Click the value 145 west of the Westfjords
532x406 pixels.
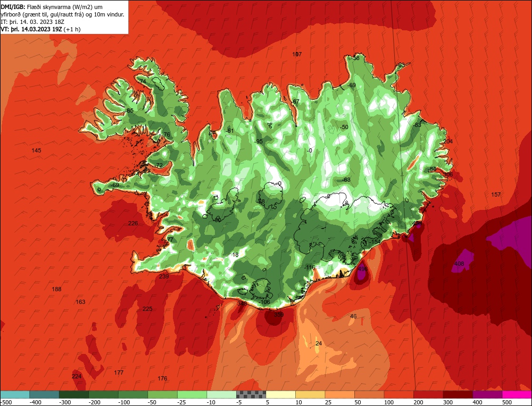tap(36, 150)
